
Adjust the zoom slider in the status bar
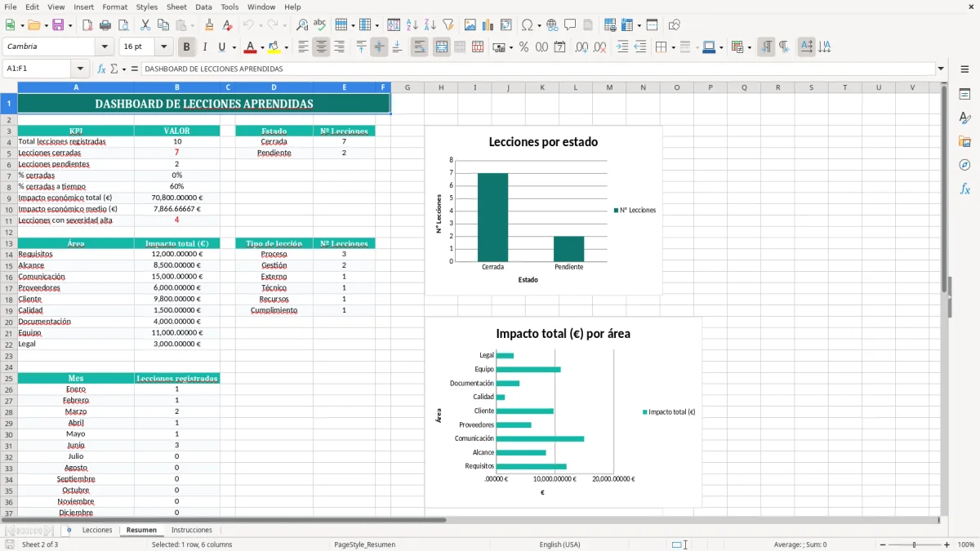(915, 544)
